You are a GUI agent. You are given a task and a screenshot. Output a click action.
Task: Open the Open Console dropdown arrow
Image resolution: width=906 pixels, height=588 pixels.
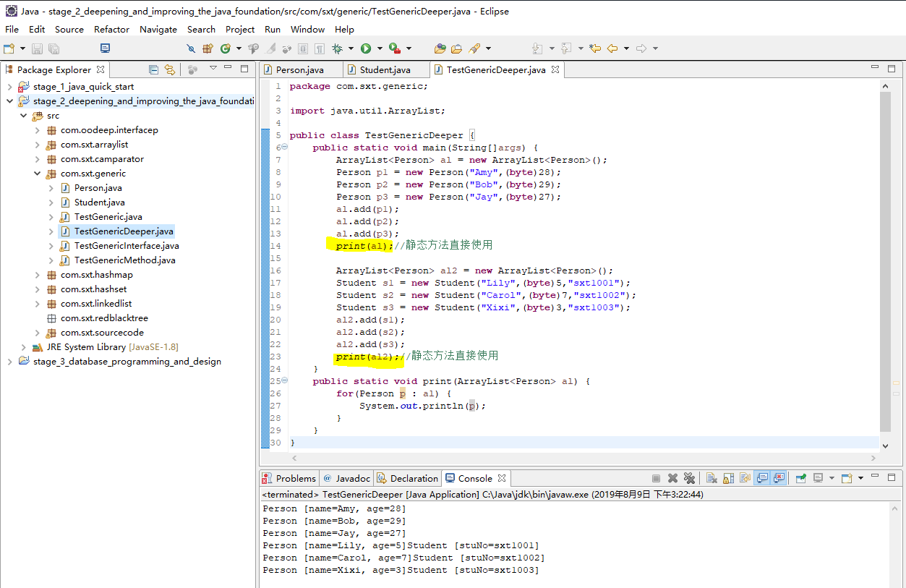pyautogui.click(x=860, y=478)
